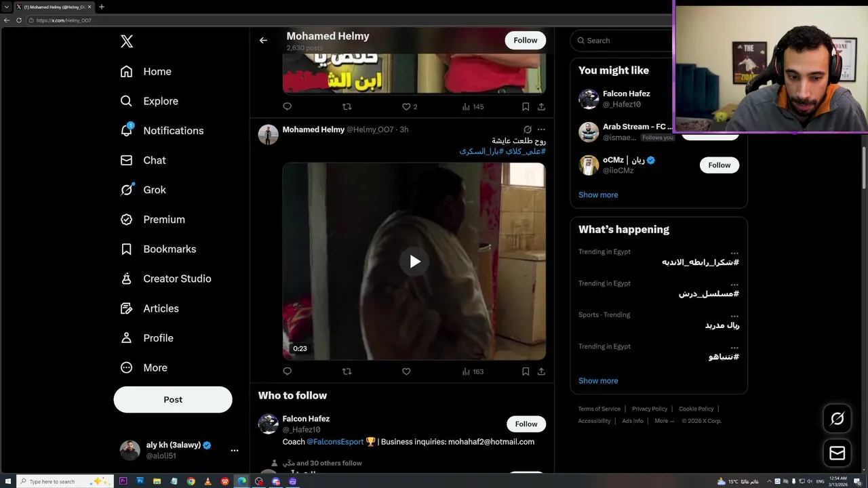Open options for #مسلسل_درش trend
Screen dimensions: 868x488
(734, 285)
